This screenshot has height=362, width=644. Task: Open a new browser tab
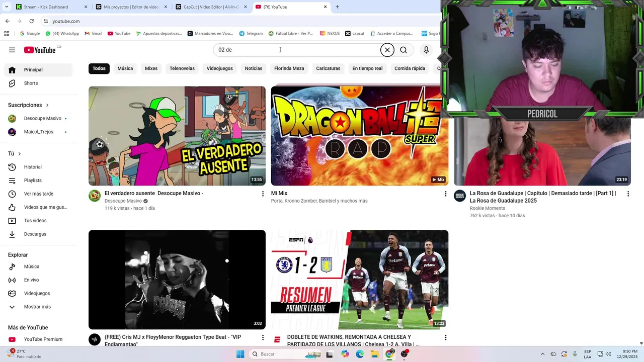[337, 7]
